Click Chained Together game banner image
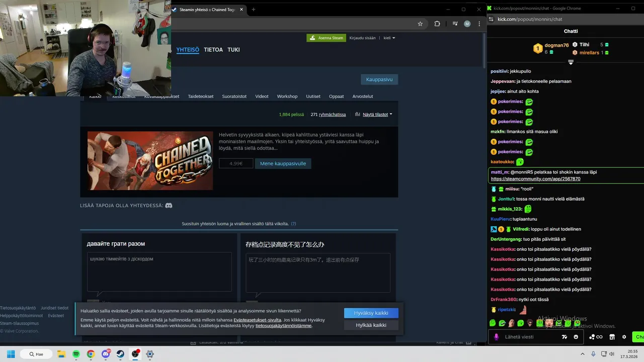 pos(150,161)
